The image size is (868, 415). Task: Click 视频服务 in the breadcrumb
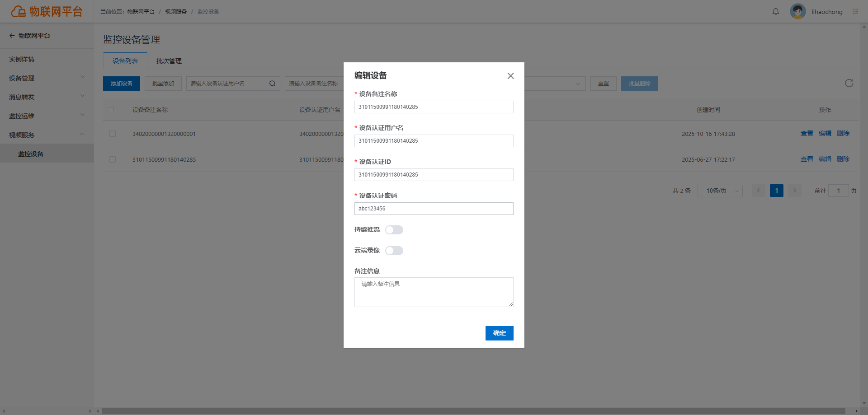pyautogui.click(x=176, y=12)
